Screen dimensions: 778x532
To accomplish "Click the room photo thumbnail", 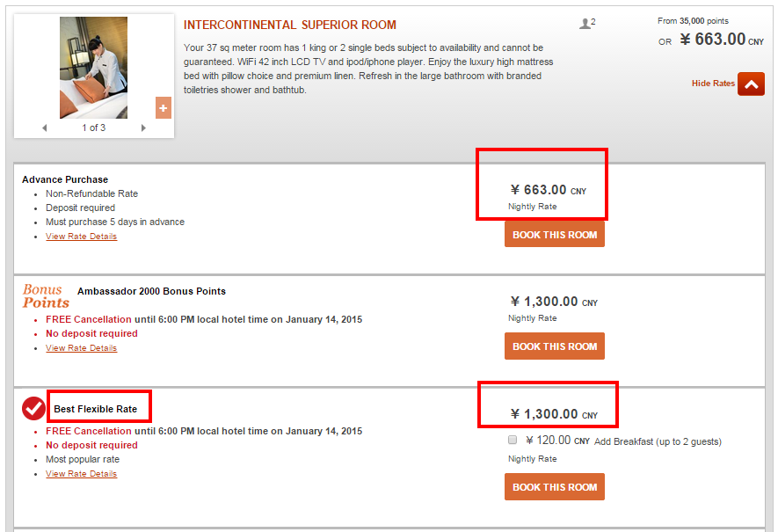I will coord(93,68).
